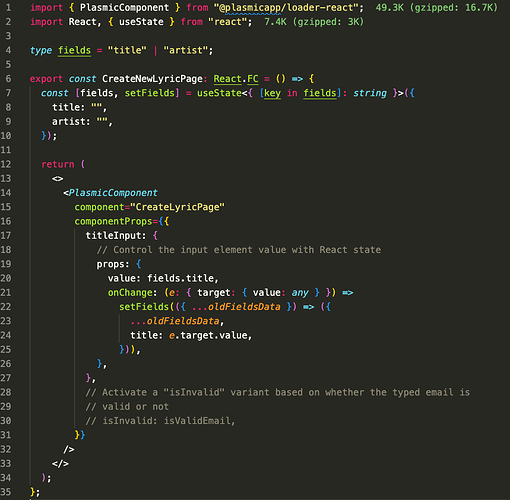Click line number 28 in the gutter

(6, 392)
